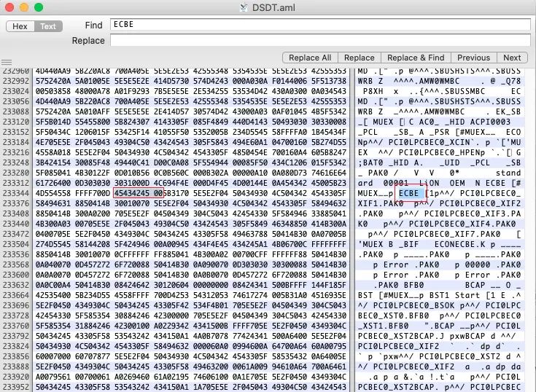Click offset 233120 in the address column
Screen dimensions: 536x392
[x=16, y=122]
